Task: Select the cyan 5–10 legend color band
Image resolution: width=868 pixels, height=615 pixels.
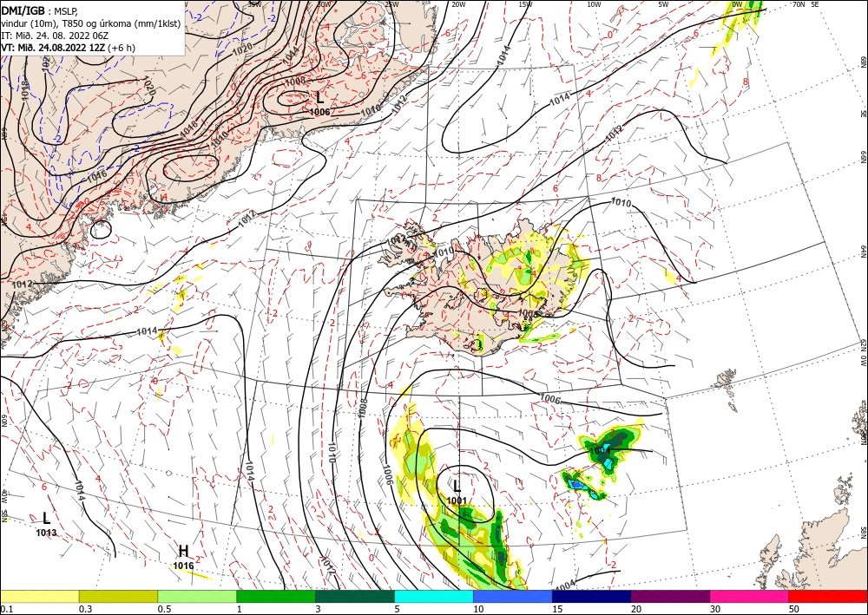Action: coord(434,596)
